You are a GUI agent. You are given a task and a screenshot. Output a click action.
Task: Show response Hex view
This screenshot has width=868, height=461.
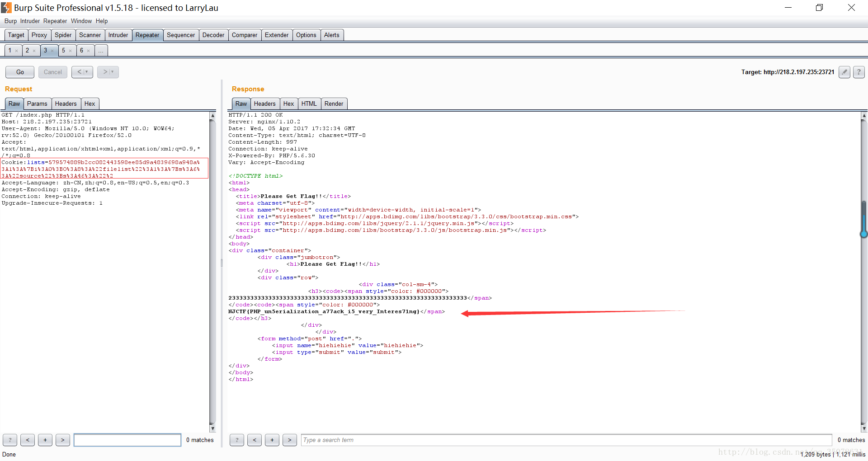coord(289,103)
